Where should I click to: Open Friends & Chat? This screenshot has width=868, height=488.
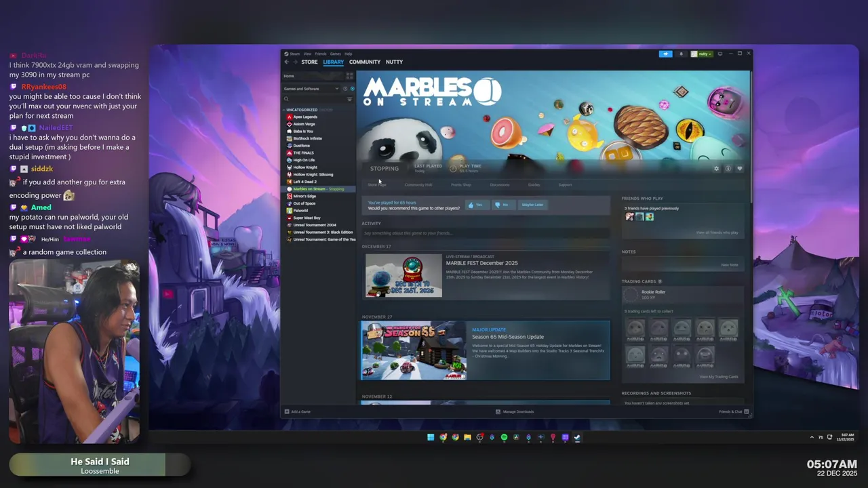click(734, 411)
